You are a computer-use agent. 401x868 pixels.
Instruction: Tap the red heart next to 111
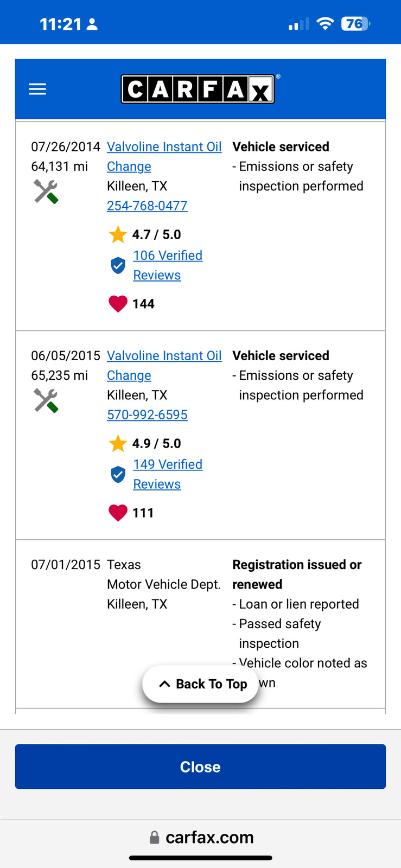point(118,513)
